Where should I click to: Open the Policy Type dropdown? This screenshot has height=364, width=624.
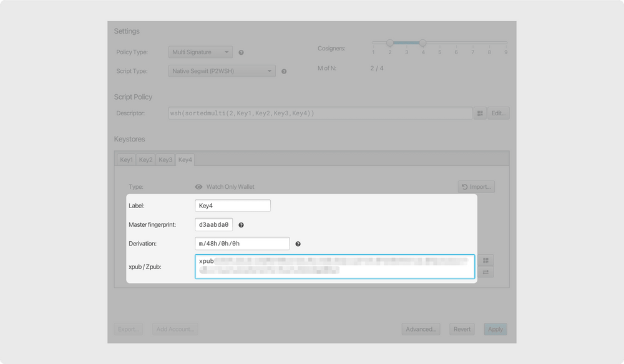click(200, 52)
